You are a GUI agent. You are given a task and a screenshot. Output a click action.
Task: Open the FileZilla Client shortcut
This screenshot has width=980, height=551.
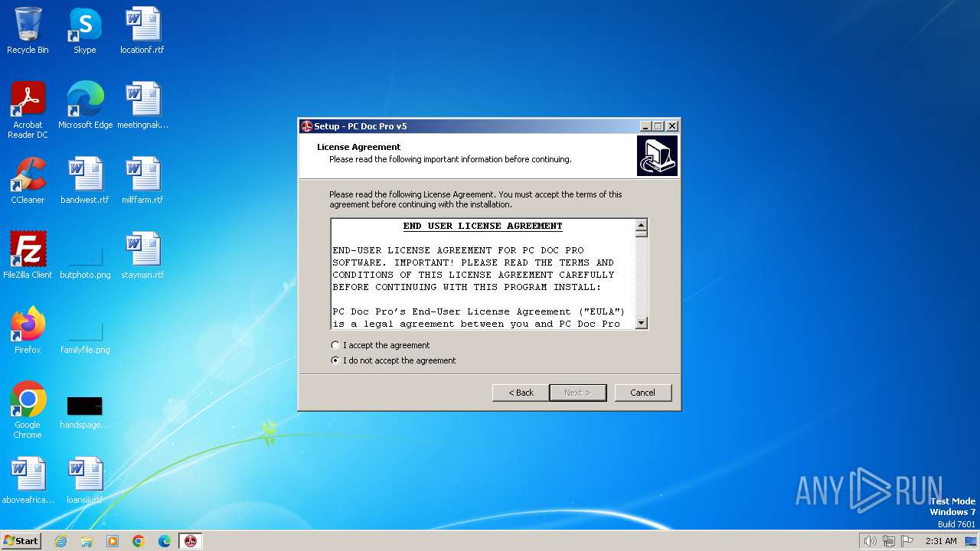pyautogui.click(x=28, y=256)
